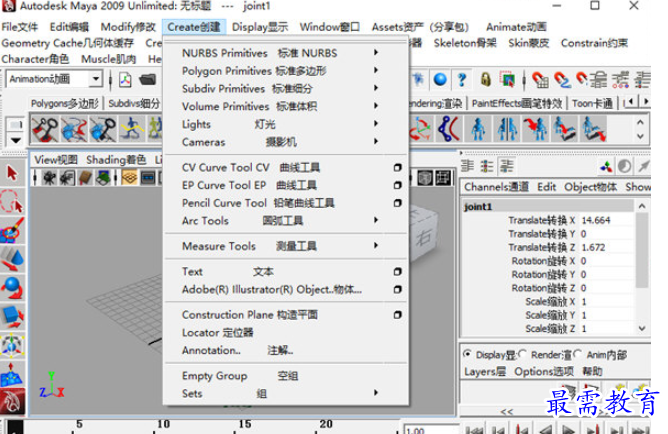
Task: Click the play forward playback button
Action: (x=568, y=429)
